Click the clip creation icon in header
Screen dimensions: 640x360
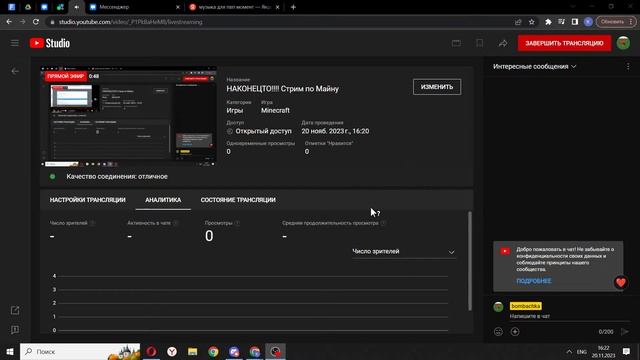[456, 43]
